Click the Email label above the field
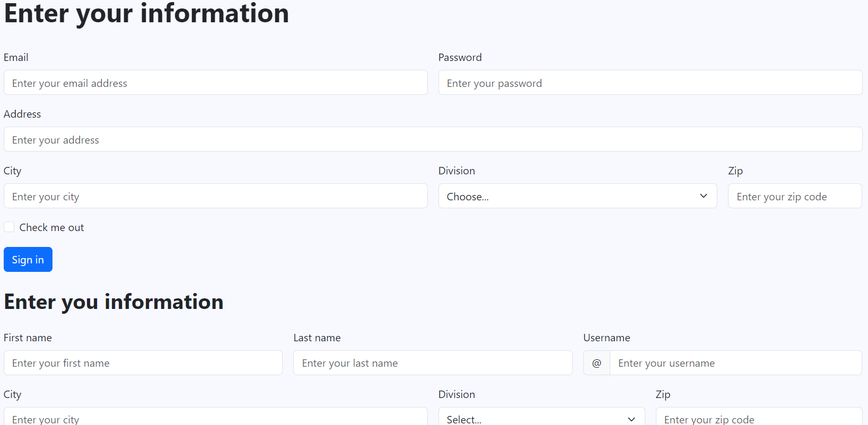The width and height of the screenshot is (868, 425). pyautogui.click(x=16, y=57)
